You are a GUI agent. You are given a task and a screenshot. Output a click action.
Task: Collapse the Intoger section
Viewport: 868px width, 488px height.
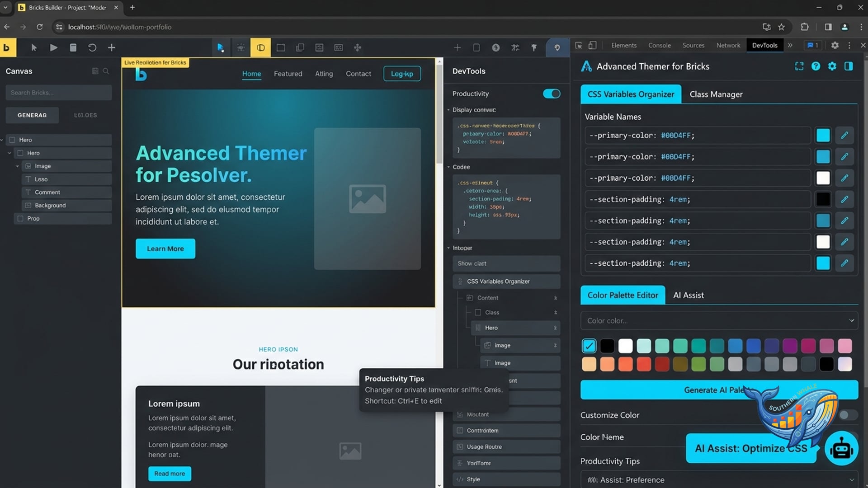tap(448, 248)
